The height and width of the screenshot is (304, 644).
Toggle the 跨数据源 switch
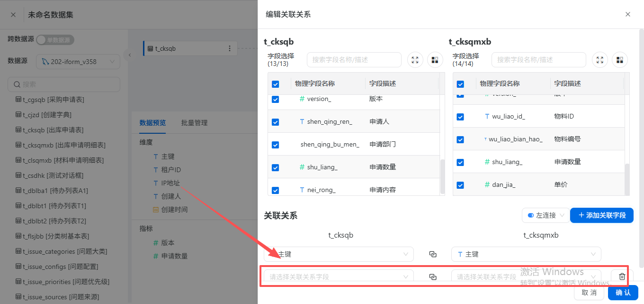point(55,40)
